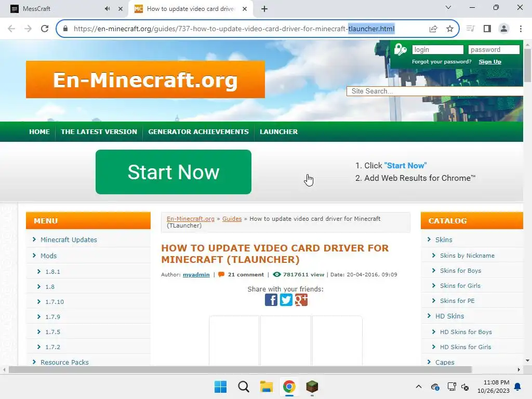Open HD Skins for Girls in catalog

pos(465,347)
